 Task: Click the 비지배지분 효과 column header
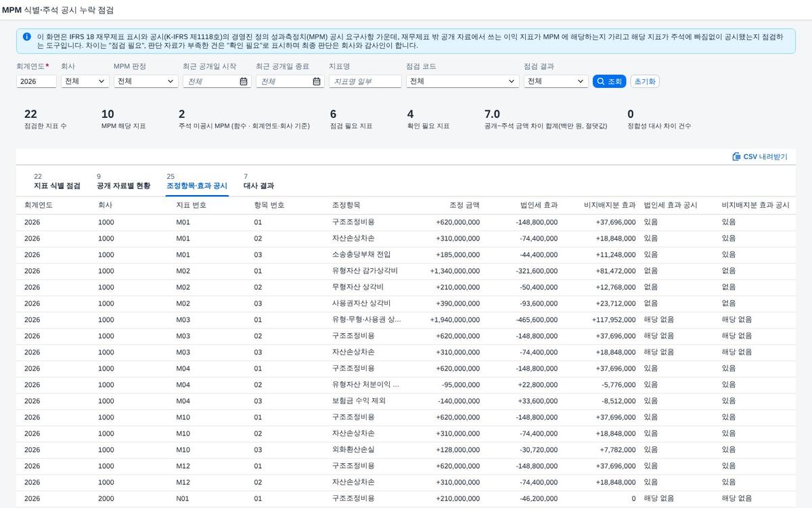[610, 205]
